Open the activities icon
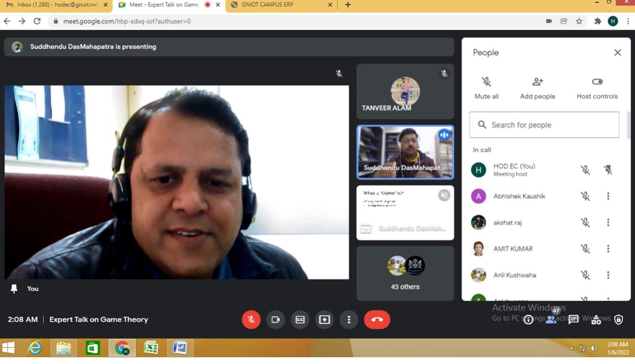Viewport: 635px width, 364px height. tap(596, 320)
